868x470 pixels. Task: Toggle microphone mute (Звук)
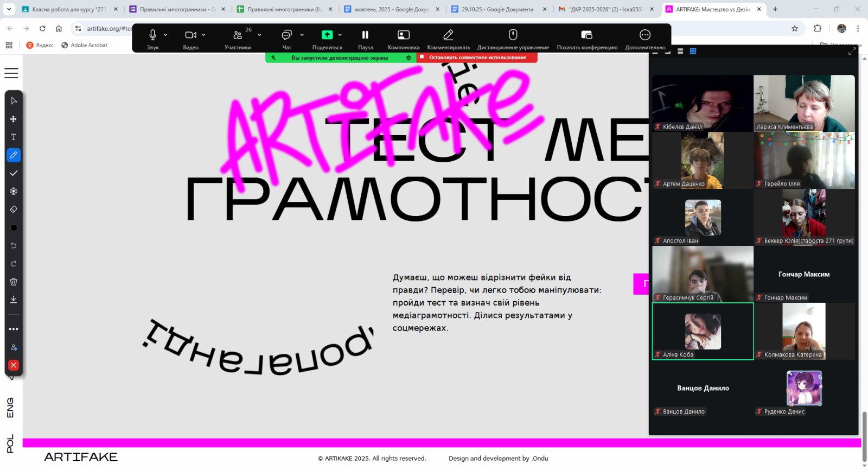pyautogui.click(x=152, y=39)
